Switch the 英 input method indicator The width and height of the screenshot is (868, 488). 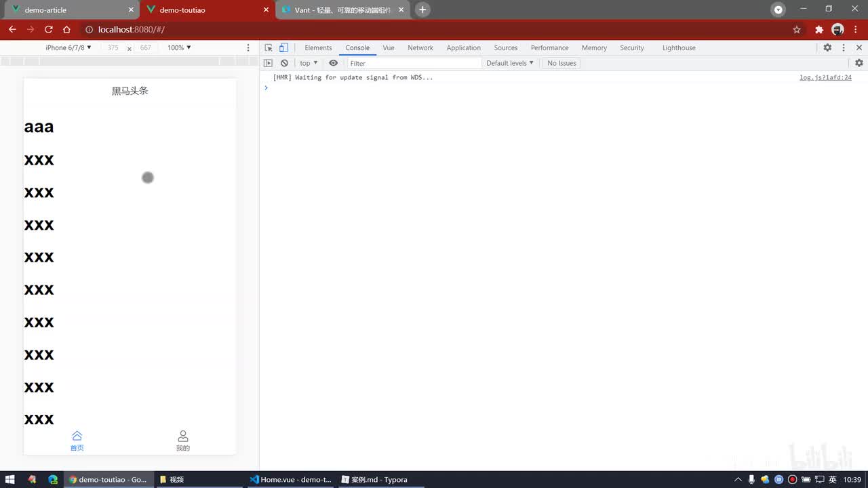[x=832, y=479]
